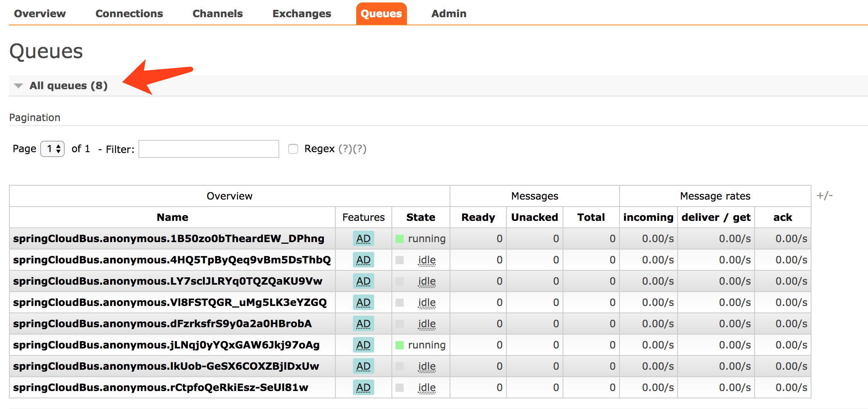Click into the Filter text field
Viewport: 868px width, 409px height.
pyautogui.click(x=209, y=149)
